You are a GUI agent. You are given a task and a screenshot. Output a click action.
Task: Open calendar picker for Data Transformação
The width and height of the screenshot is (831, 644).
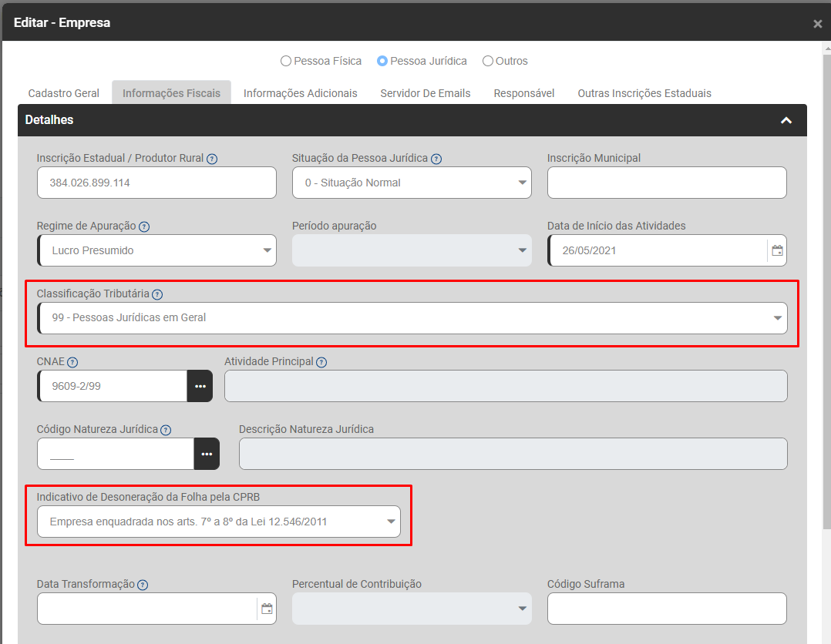coord(267,609)
